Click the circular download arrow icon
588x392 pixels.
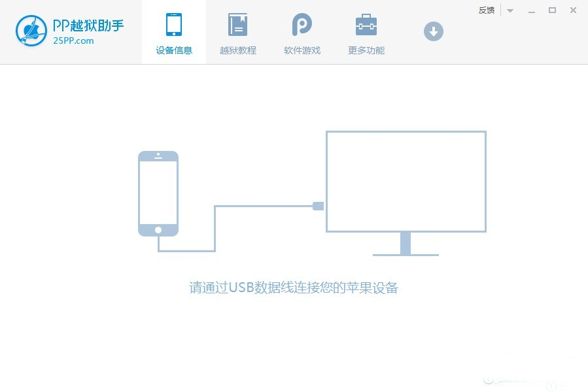click(433, 31)
